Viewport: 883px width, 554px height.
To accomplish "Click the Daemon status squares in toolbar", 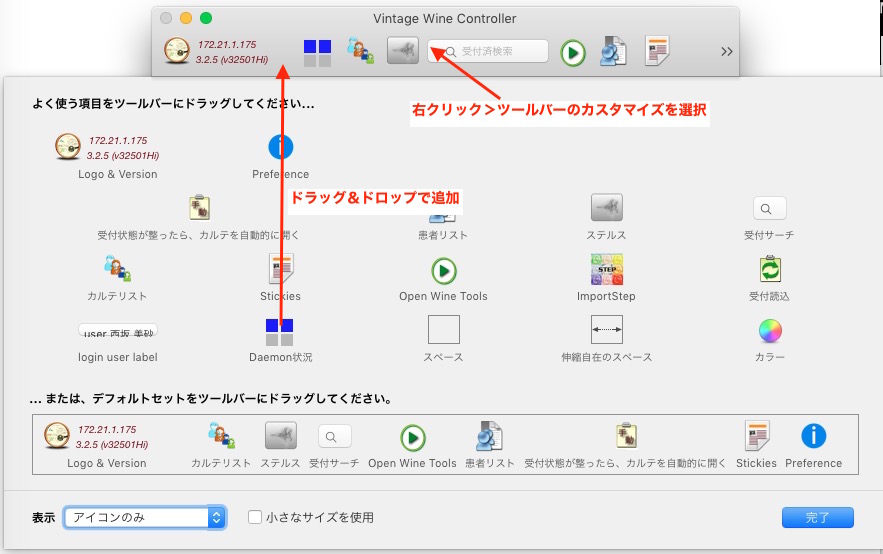I will pyautogui.click(x=317, y=53).
